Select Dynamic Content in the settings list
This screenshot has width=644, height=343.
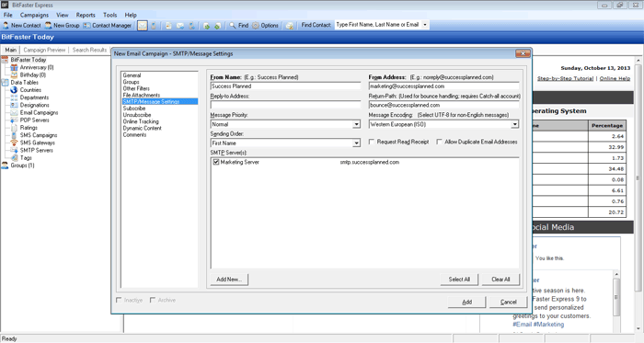click(x=142, y=128)
